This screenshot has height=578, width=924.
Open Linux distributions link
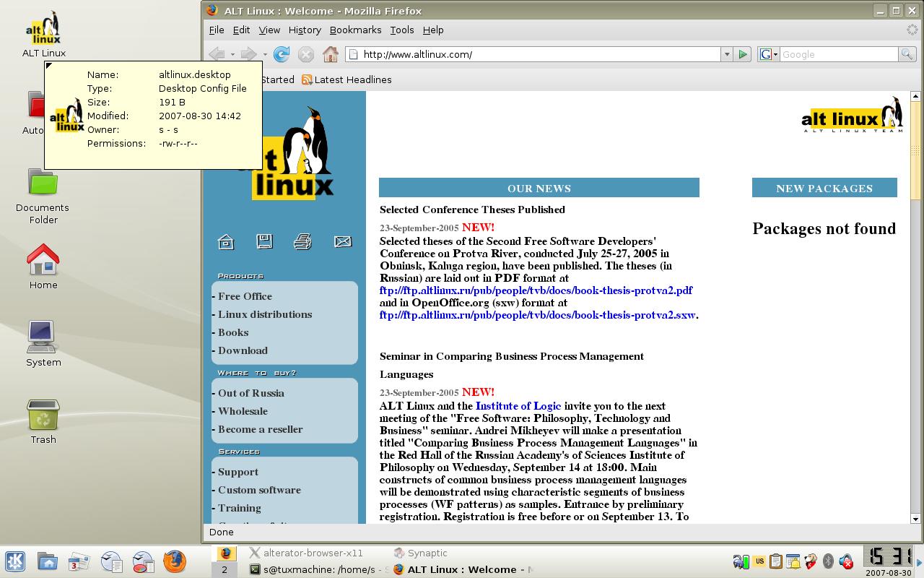[x=265, y=314]
